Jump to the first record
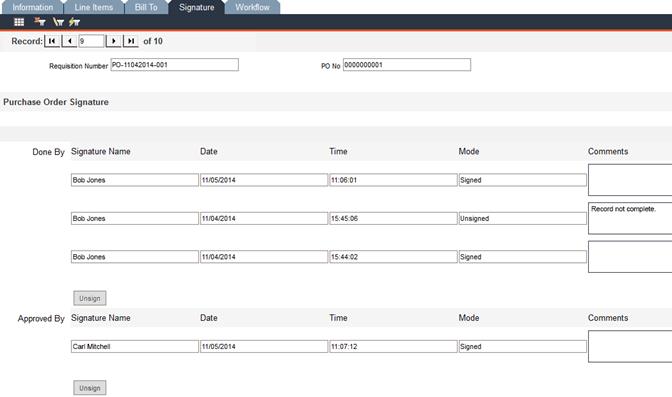Viewport: 672px width, 397px height. point(52,41)
